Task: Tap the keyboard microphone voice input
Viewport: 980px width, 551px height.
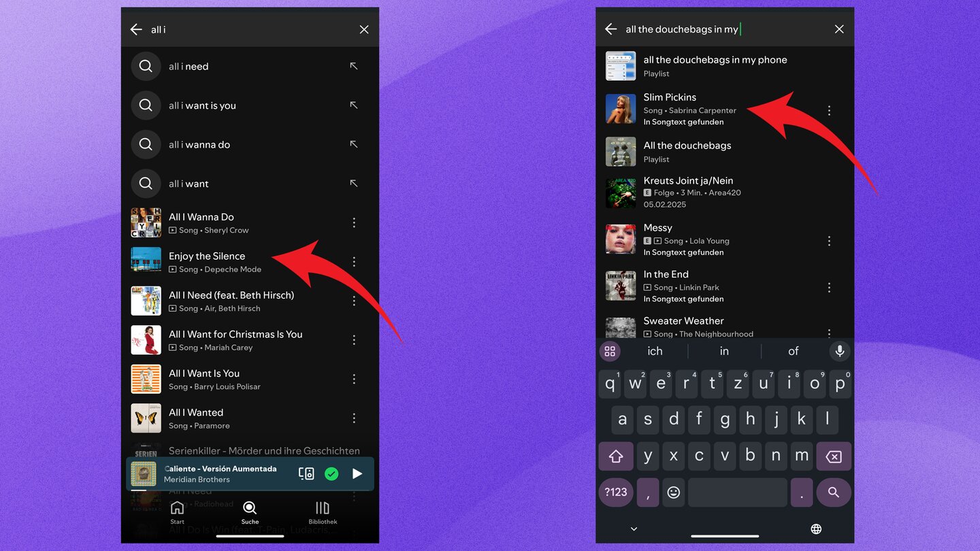Action: [840, 351]
